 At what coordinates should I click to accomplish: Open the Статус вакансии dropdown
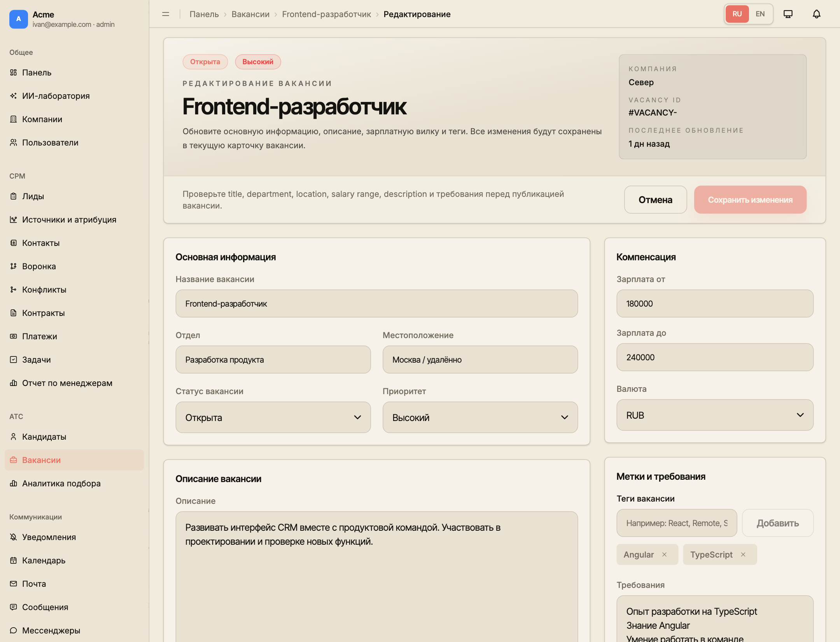(273, 417)
